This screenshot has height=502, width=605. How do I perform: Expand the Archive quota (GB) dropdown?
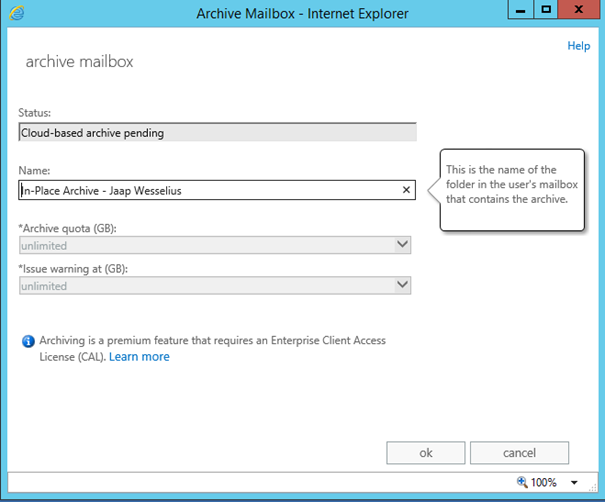click(402, 244)
